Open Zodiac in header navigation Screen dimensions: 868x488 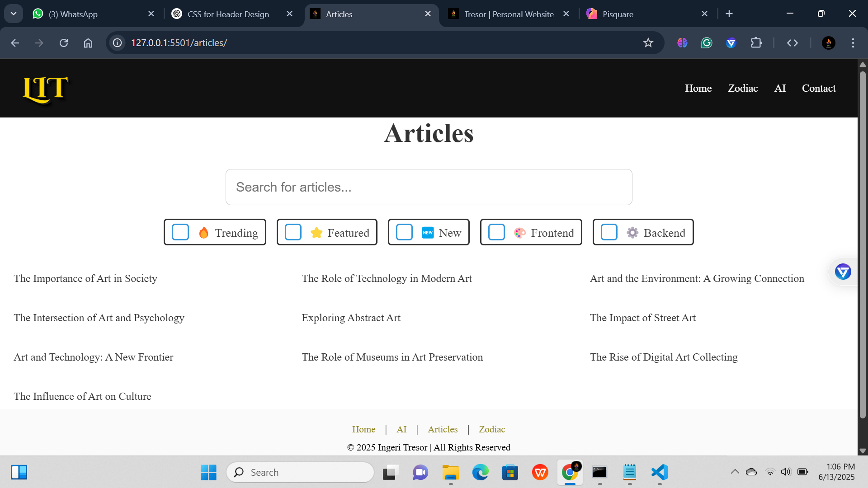742,89
